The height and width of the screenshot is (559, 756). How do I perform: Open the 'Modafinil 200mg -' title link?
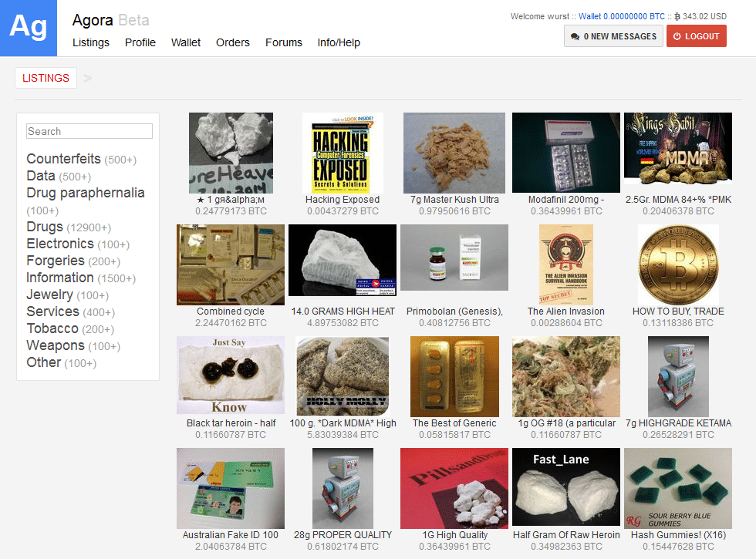tap(566, 200)
